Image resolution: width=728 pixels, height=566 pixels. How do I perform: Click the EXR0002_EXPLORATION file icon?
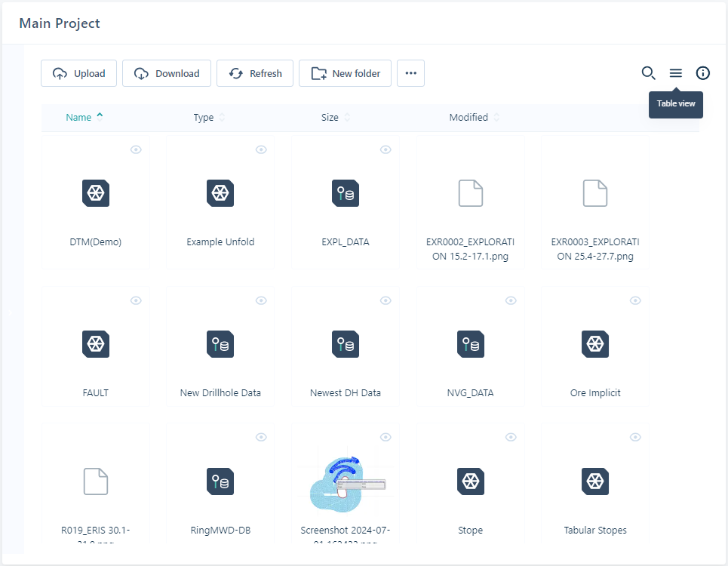click(470, 193)
